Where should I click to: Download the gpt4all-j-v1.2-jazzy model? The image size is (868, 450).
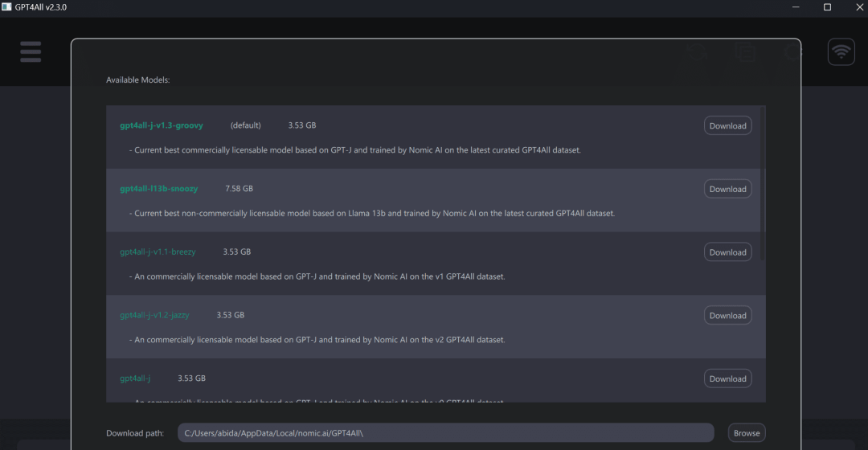727,316
